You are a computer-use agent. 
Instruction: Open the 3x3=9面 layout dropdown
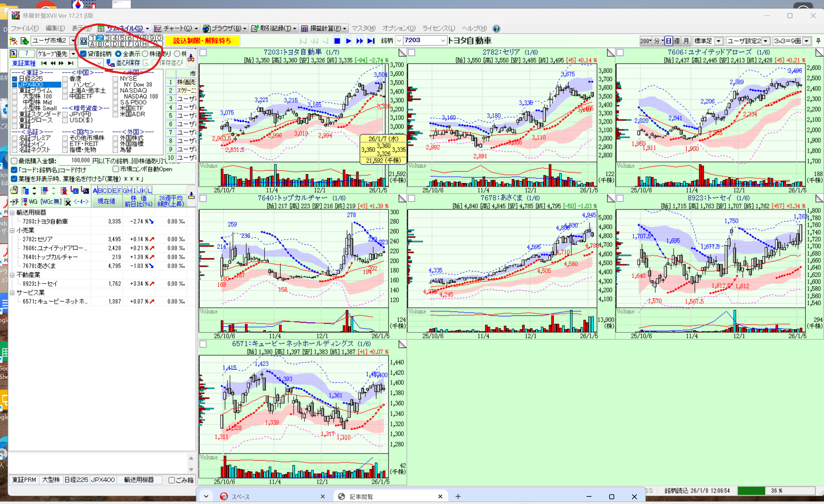(807, 41)
